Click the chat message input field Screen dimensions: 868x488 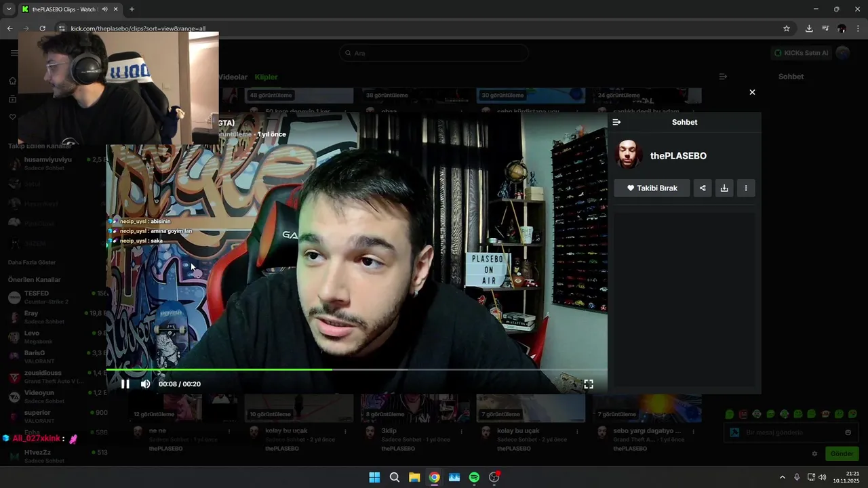pos(791,432)
